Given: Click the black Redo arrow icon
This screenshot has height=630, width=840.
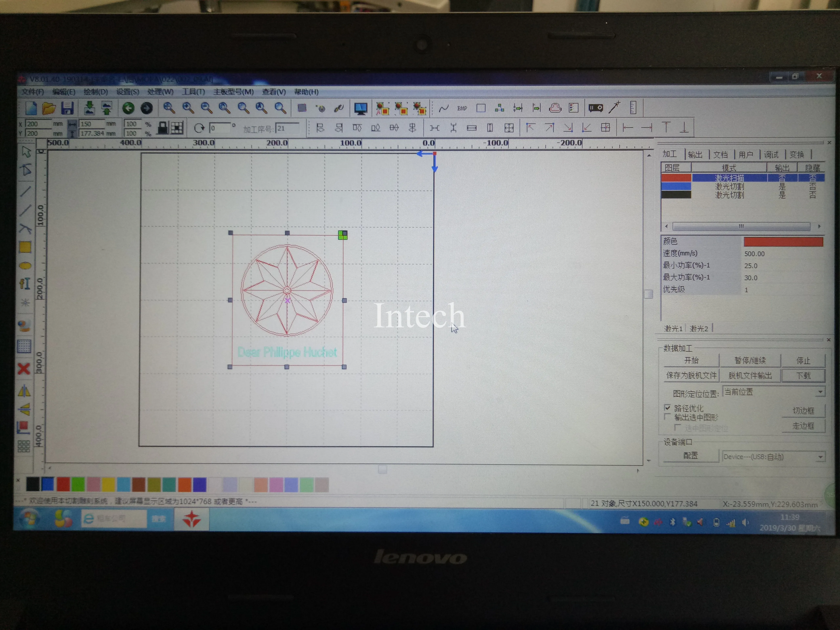Looking at the screenshot, I should [147, 109].
